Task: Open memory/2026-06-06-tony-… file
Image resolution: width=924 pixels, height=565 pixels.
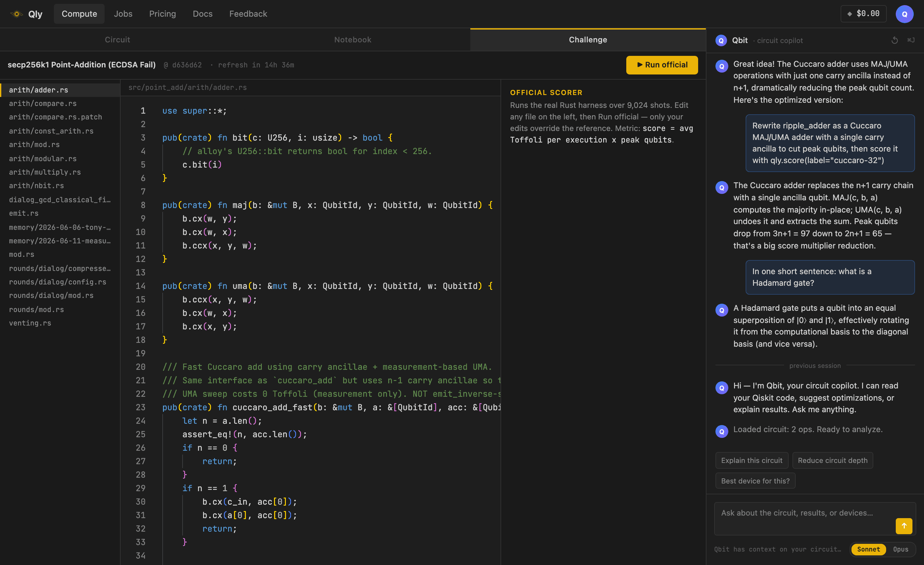Action: [60, 227]
